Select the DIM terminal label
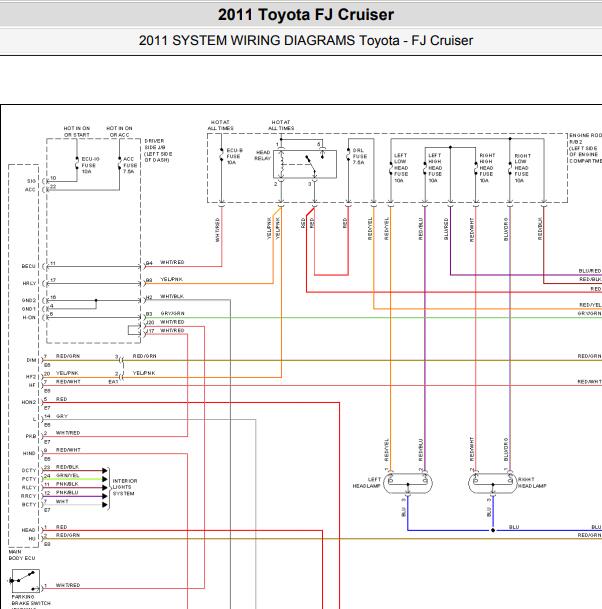The width and height of the screenshot is (602, 609). point(31,360)
